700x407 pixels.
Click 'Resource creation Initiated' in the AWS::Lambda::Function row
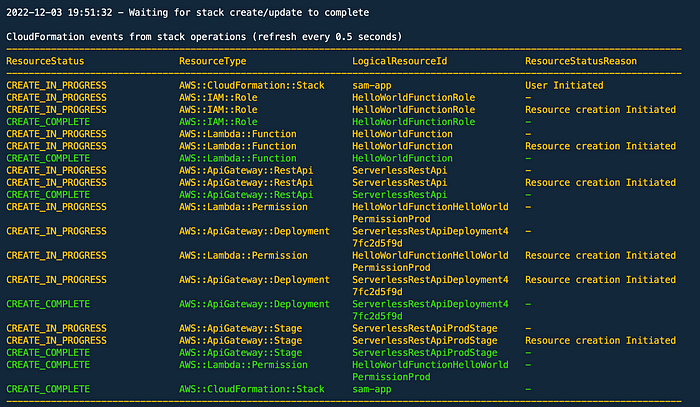click(600, 146)
